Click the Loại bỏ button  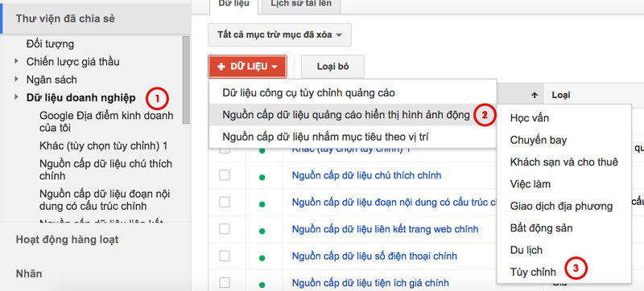coord(332,67)
